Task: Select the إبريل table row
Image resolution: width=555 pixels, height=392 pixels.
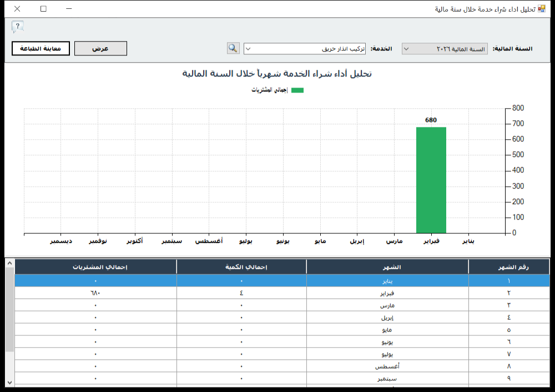Action: (282, 317)
